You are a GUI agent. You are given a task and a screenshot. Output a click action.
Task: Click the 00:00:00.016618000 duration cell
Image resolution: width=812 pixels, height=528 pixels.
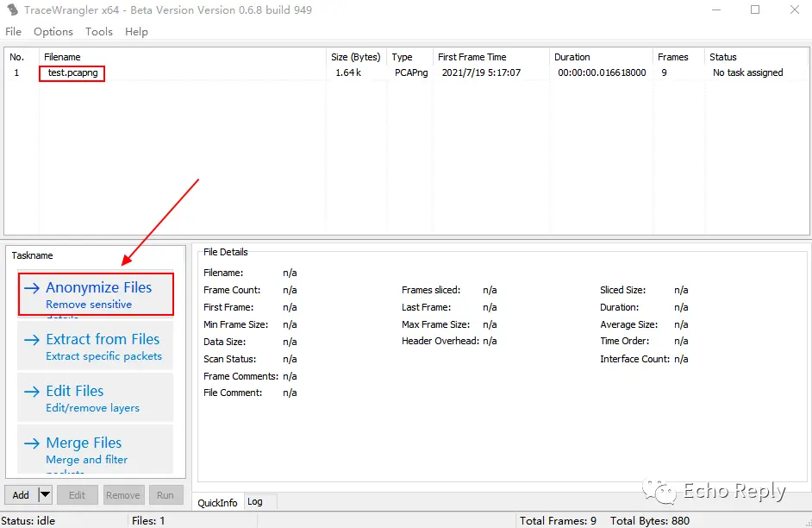602,72
